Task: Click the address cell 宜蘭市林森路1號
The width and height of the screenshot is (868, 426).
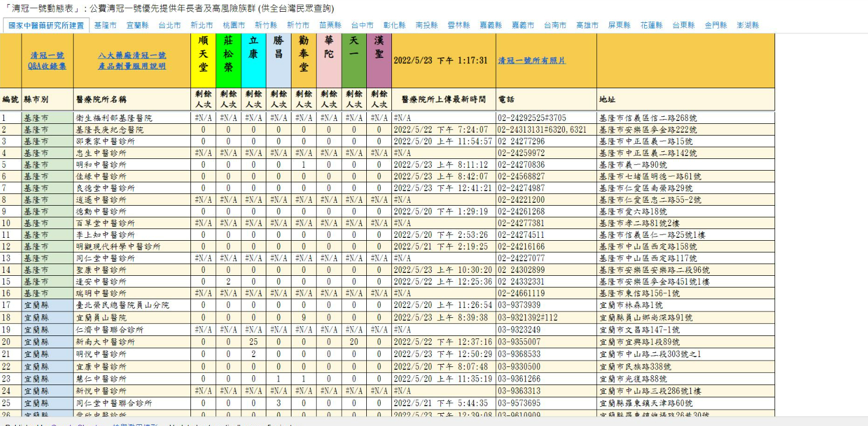Action: (631, 305)
